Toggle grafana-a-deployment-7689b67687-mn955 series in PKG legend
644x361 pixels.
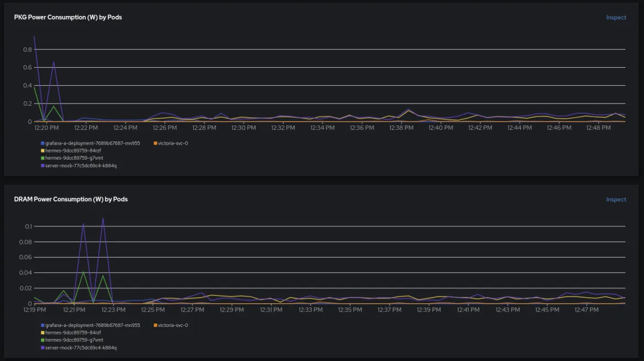tap(92, 143)
